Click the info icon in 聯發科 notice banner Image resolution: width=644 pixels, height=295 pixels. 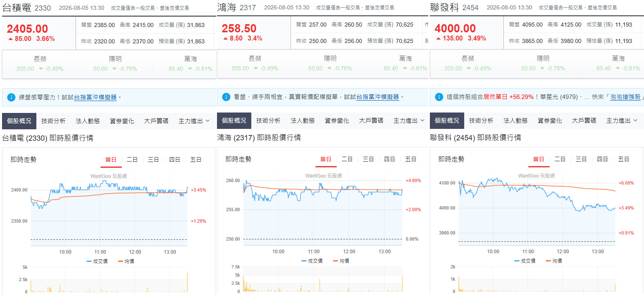[439, 97]
